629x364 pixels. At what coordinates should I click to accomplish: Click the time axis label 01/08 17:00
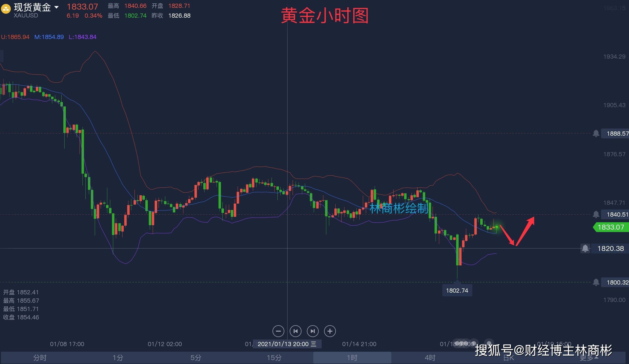click(67, 344)
